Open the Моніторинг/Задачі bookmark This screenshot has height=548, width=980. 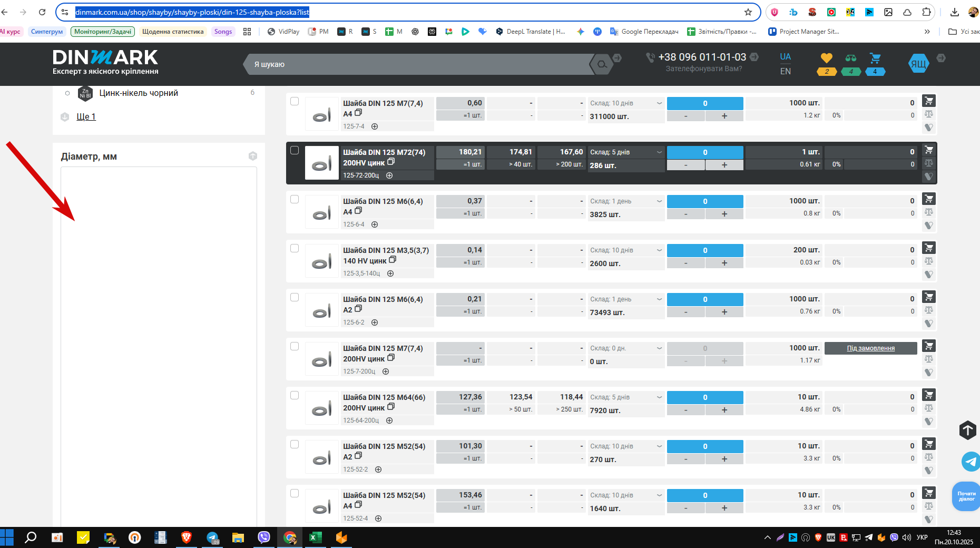[103, 32]
